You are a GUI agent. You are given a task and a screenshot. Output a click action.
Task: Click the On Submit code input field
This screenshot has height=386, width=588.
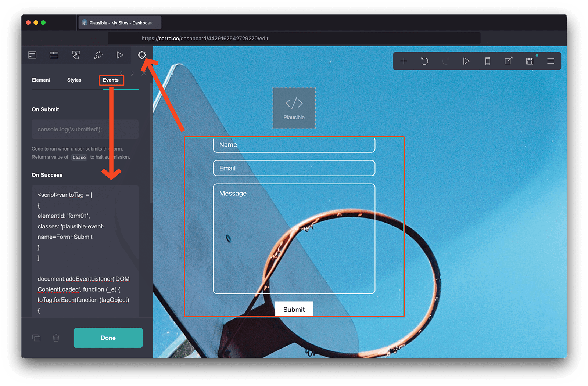coord(85,129)
